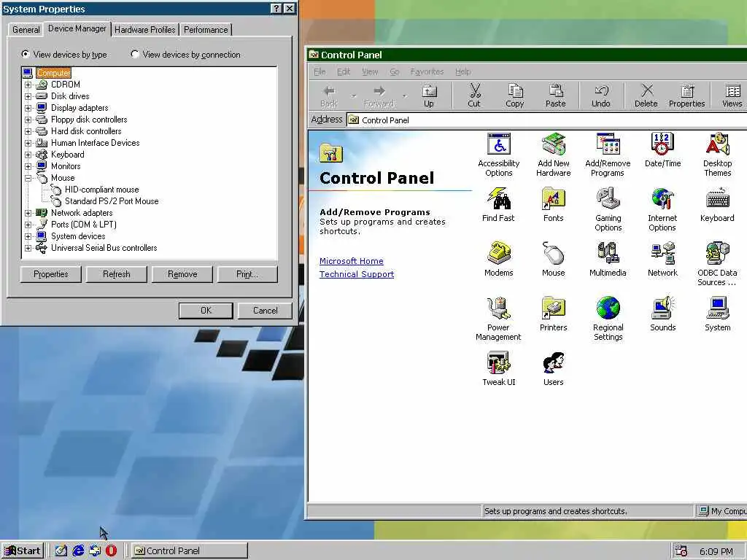Expand Hard disk controllers node
This screenshot has height=560, width=747.
[28, 131]
